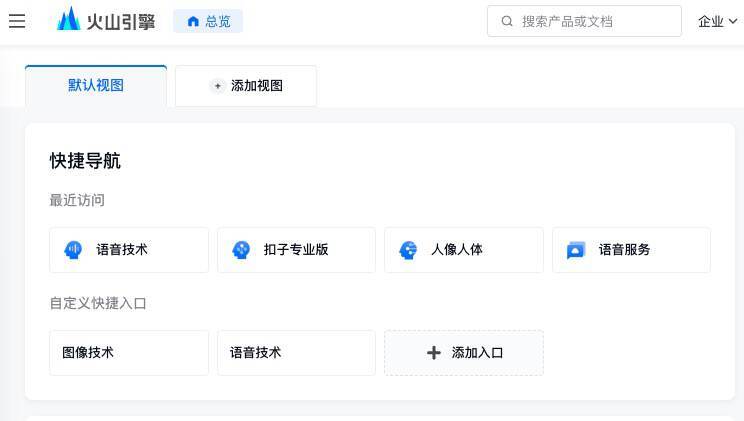Click the 自定义快捷入口 label
Image resolution: width=744 pixels, height=421 pixels.
(98, 303)
